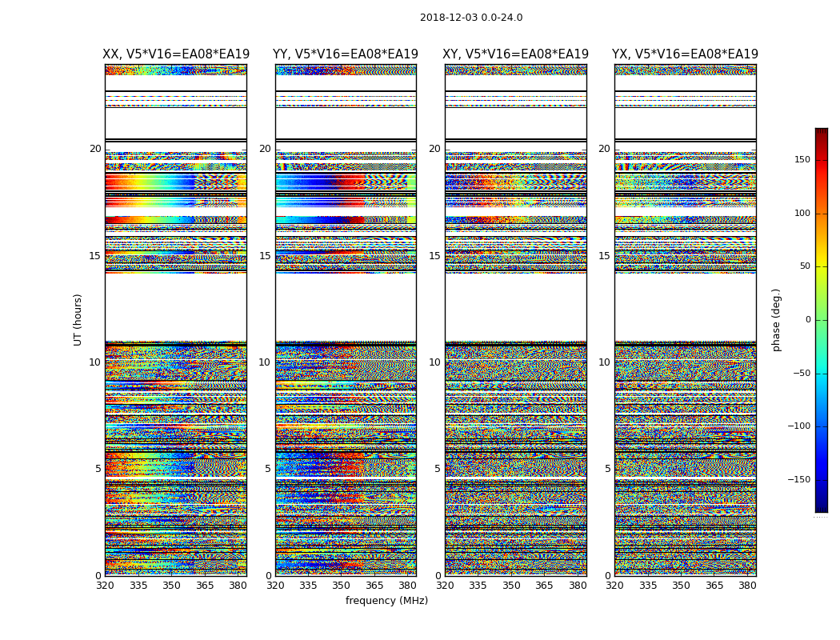
Task: Click the XY panel y-axis tick 15
Action: [x=435, y=255]
